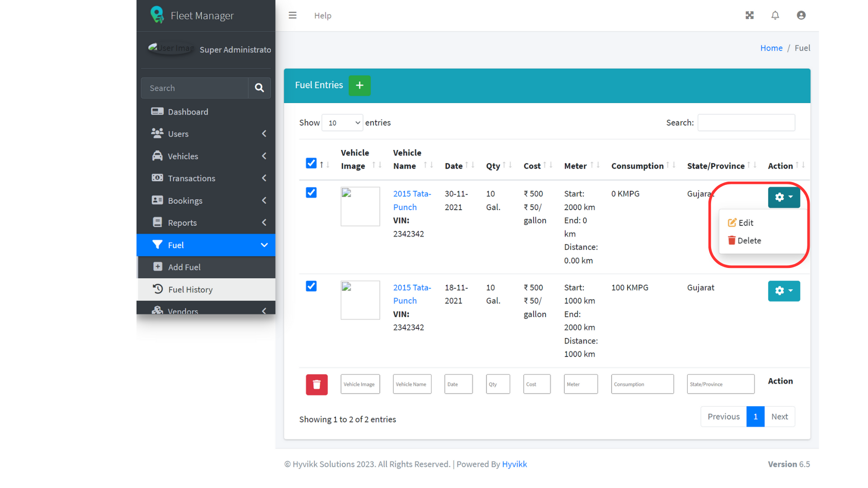Uncheck the 30-11-2021 fuel entry checkbox
This screenshot has width=868, height=488.
click(311, 192)
